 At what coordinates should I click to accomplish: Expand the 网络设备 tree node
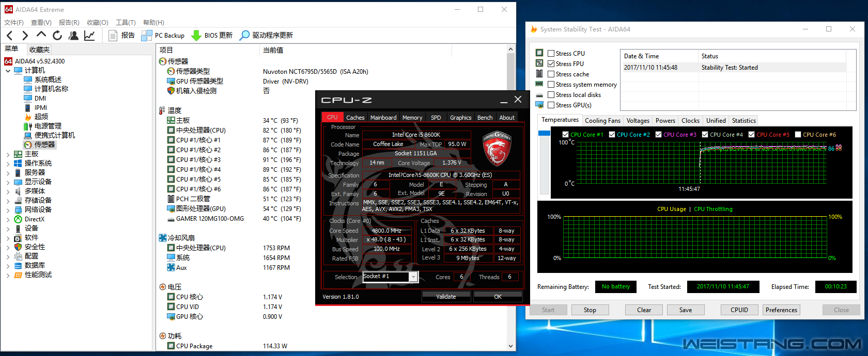point(8,210)
